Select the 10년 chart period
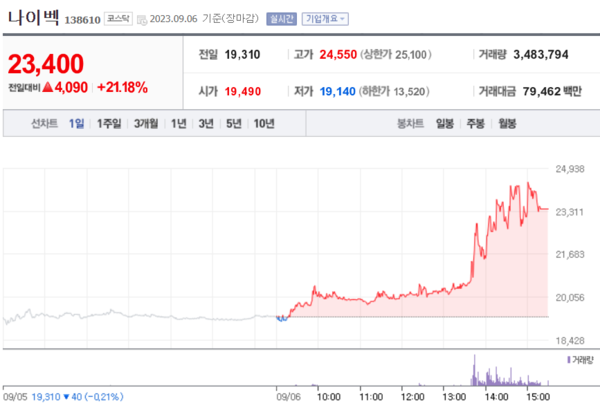The height and width of the screenshot is (412, 600). coord(263,124)
